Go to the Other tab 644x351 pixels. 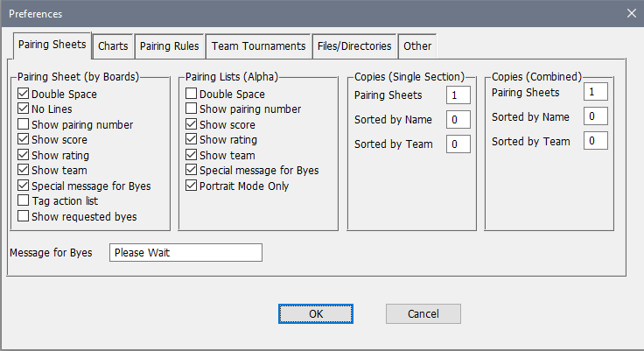click(417, 46)
